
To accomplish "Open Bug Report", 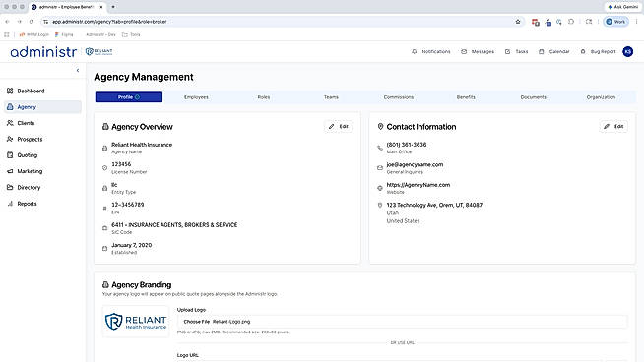I will point(598,52).
